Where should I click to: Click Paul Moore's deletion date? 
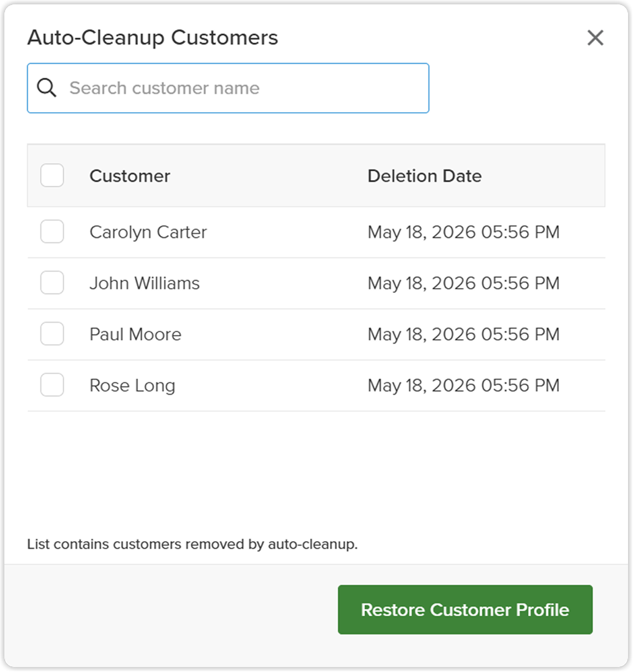coord(463,334)
